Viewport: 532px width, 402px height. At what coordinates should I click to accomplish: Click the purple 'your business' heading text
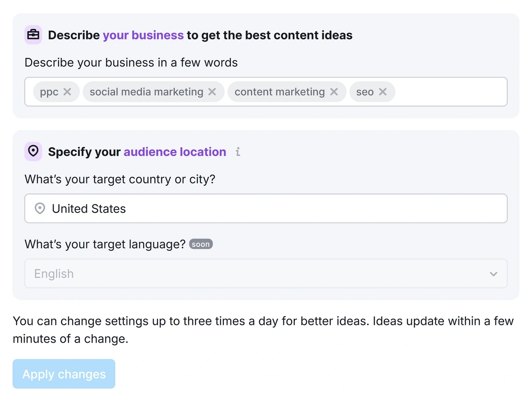(143, 35)
